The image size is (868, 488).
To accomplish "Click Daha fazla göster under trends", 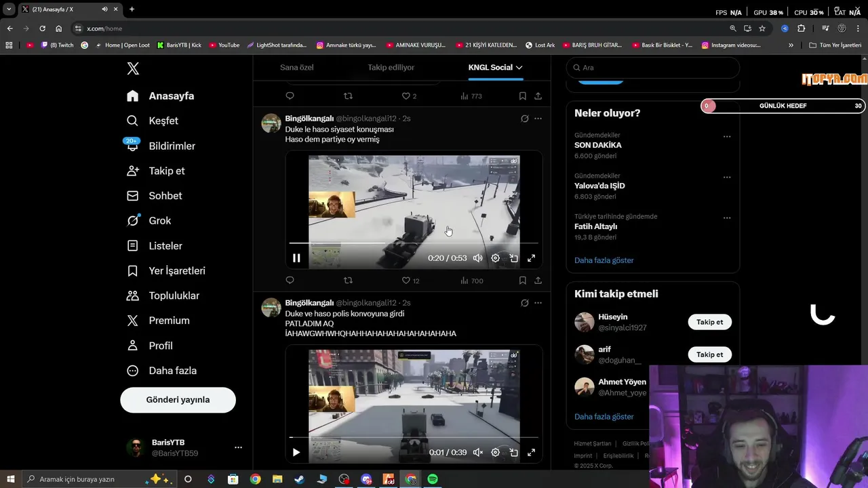I will click(604, 260).
